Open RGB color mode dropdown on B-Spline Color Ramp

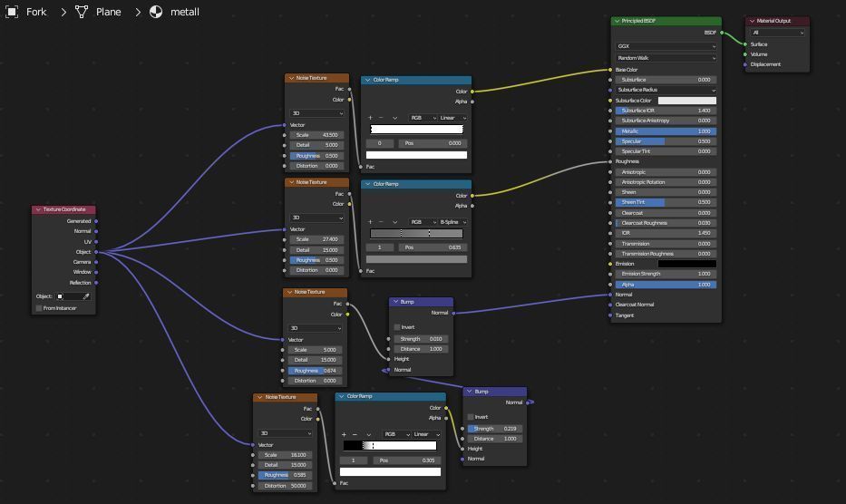tap(423, 222)
